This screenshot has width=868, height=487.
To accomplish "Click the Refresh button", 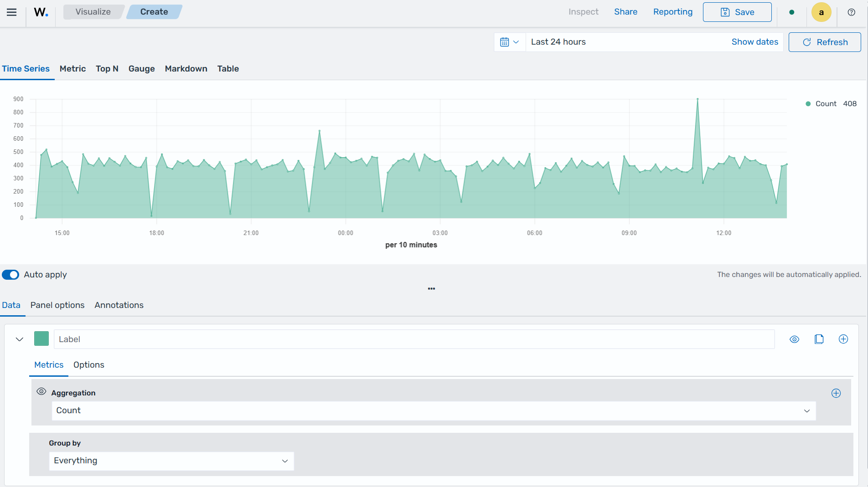I will 825,42.
